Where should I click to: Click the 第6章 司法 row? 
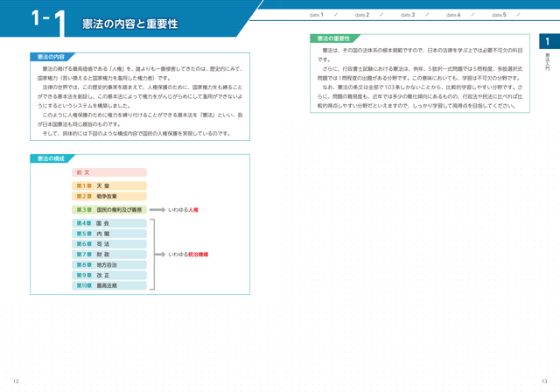pos(109,244)
